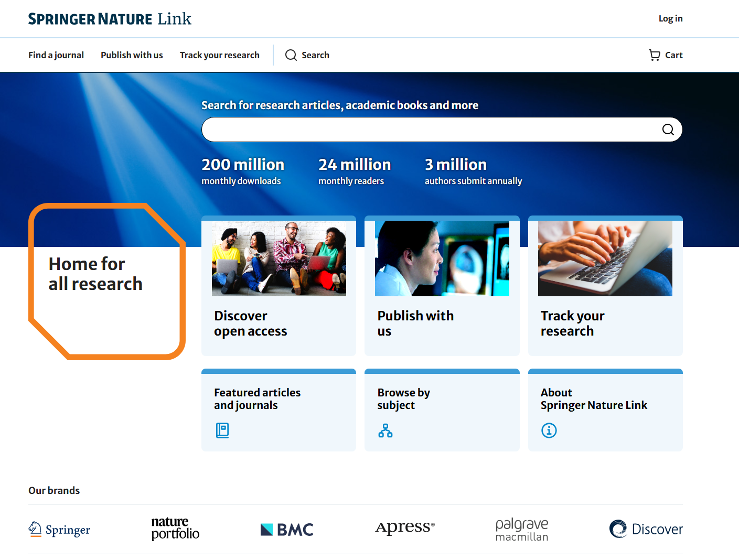Screen dimensions: 739x560
Task: Click the info icon in About Springer Nature Link card
Action: [549, 430]
